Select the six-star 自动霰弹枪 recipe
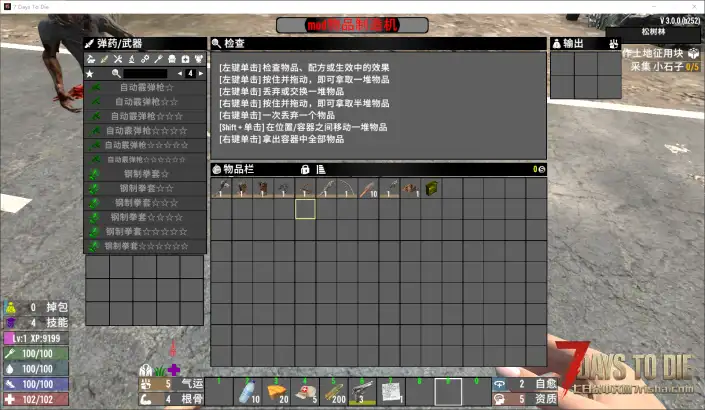 pyautogui.click(x=145, y=159)
